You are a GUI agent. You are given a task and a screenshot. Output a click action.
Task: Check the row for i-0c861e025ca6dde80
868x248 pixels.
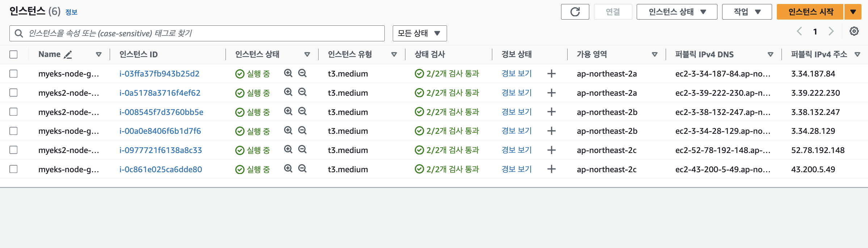point(13,169)
